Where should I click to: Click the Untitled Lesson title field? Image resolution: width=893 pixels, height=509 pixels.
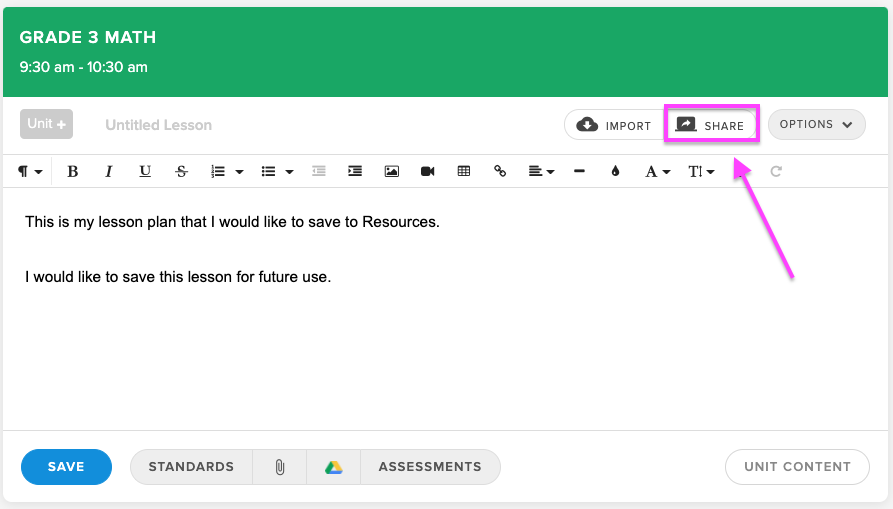[x=158, y=125]
